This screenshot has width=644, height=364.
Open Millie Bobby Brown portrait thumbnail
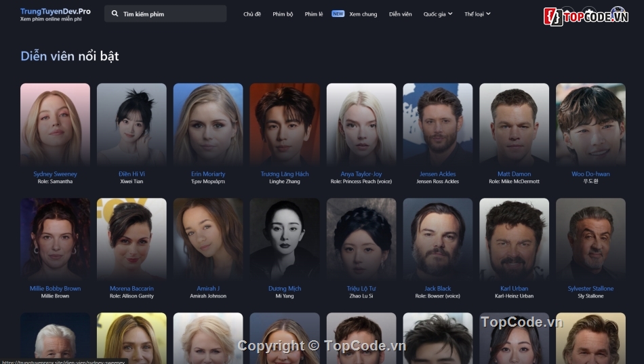click(55, 239)
